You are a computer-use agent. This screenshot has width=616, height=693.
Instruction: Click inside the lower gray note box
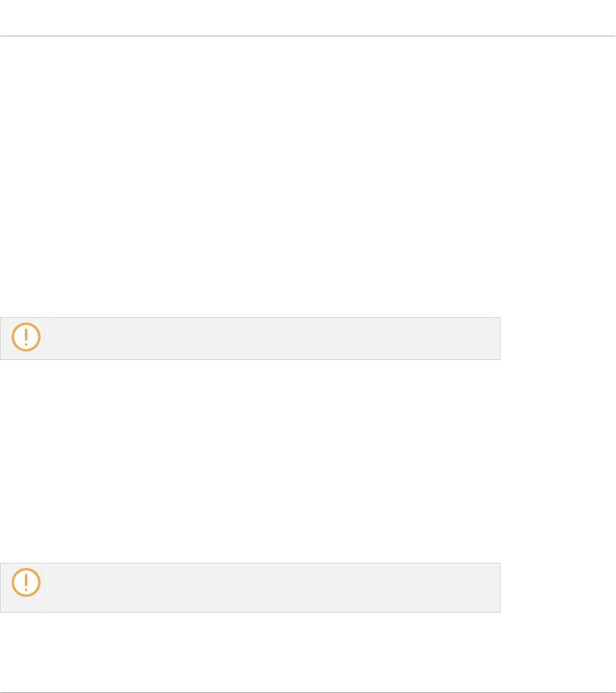pos(274,587)
